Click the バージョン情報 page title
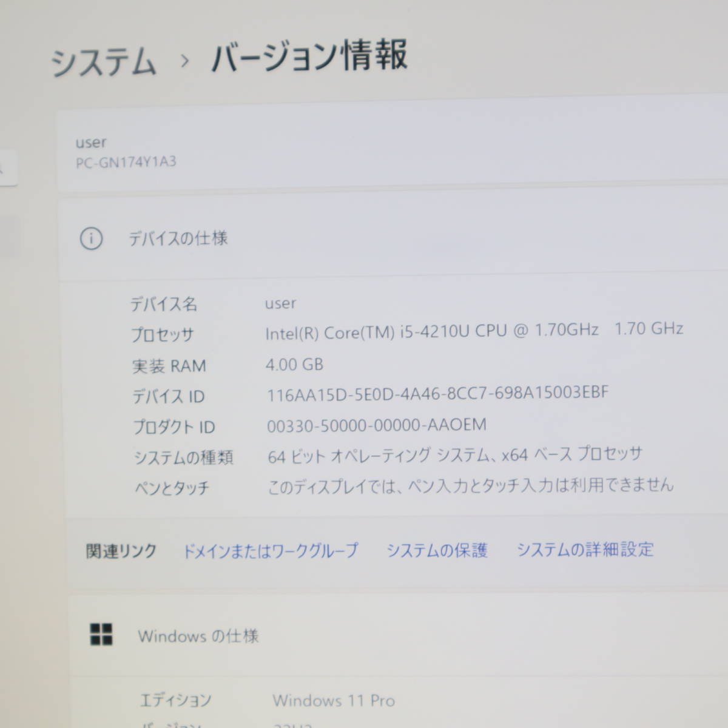 point(309,56)
